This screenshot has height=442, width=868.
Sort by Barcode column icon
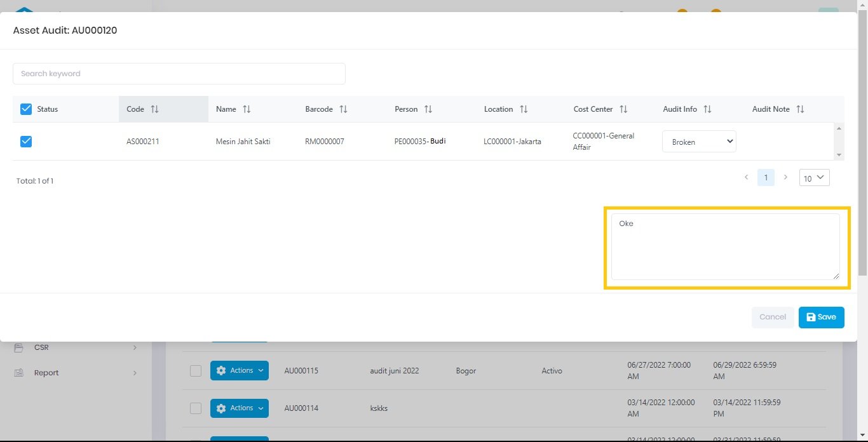point(343,109)
